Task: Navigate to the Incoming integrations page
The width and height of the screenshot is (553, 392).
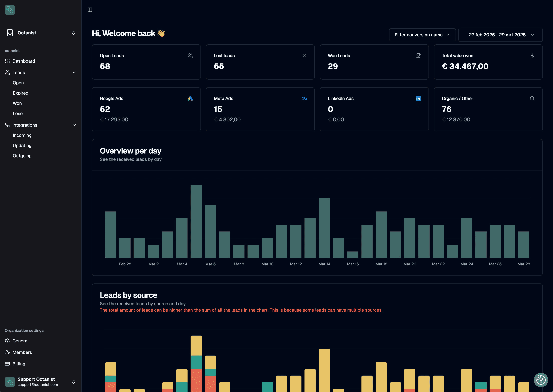Action: pos(22,135)
